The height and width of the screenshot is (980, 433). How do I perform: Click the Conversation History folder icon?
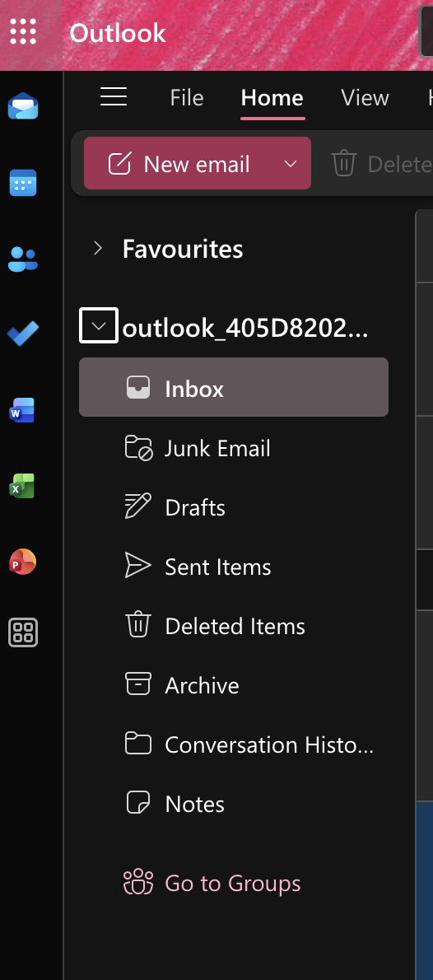coord(138,744)
